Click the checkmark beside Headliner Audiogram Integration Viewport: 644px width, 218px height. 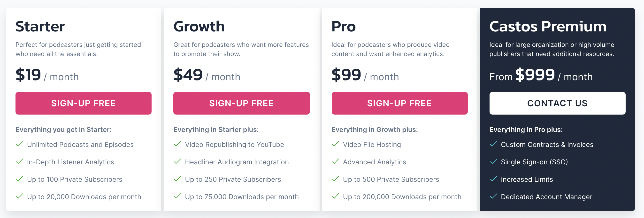click(x=177, y=162)
